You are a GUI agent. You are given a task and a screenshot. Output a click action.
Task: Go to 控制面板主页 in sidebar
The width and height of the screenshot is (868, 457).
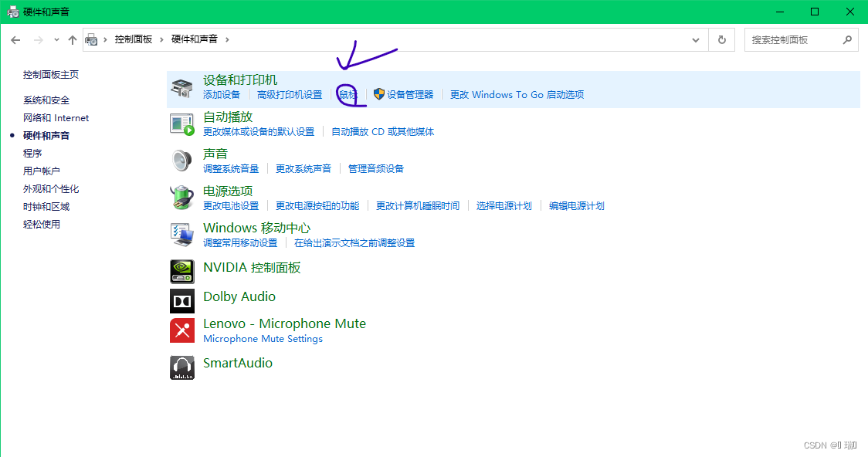(x=51, y=75)
